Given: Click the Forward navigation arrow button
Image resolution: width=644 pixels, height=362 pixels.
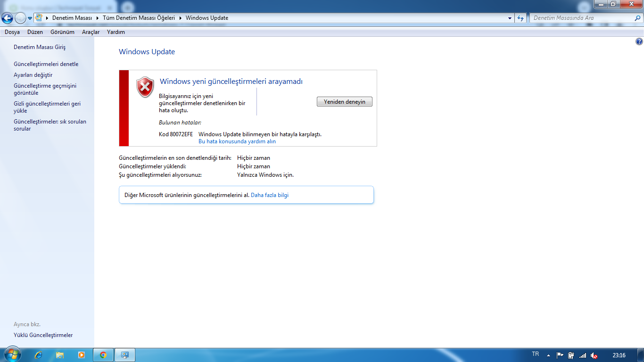Looking at the screenshot, I should tap(20, 18).
